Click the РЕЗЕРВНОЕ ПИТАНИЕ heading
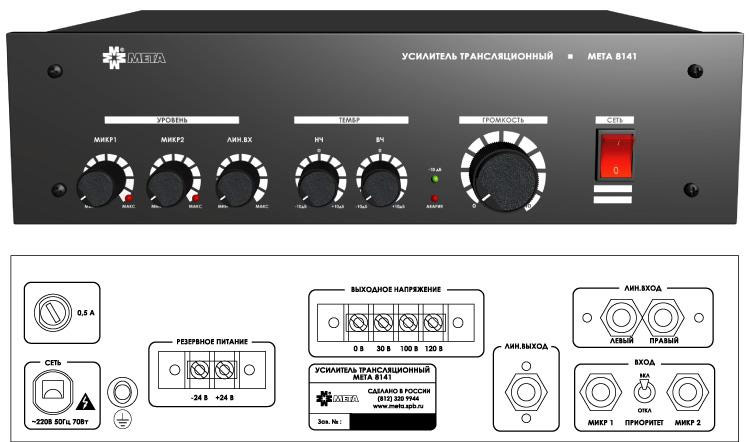This screenshot has height=442, width=750. coord(212,342)
